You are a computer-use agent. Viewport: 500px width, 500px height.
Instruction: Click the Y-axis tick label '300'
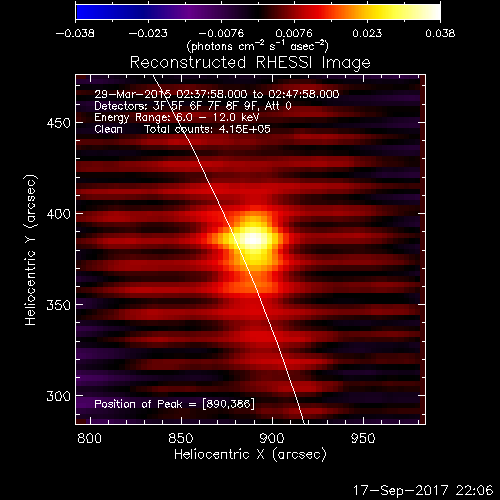point(58,396)
